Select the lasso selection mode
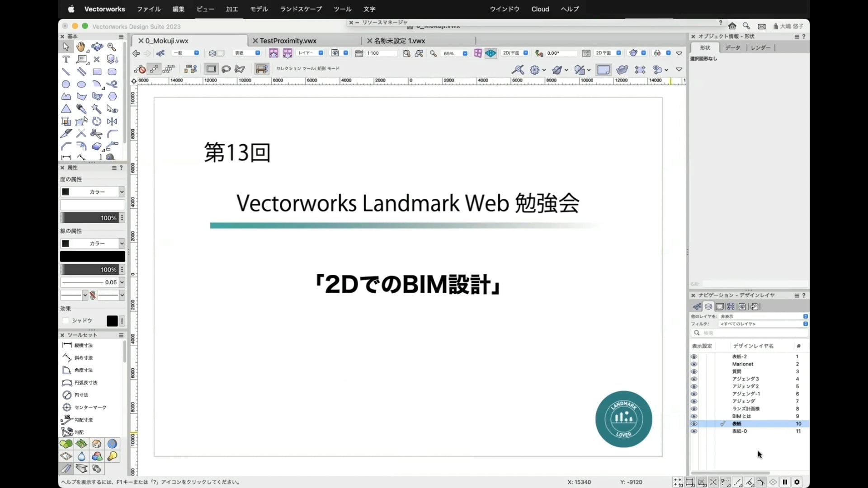868x488 pixels. tap(226, 69)
